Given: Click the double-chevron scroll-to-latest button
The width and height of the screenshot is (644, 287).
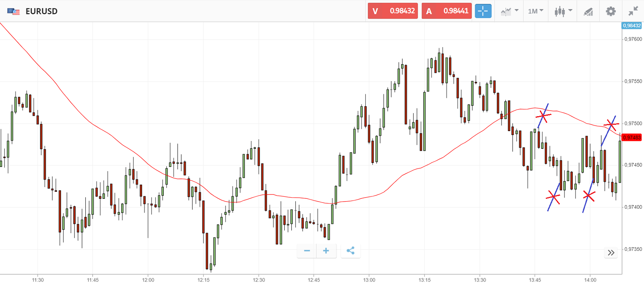Looking at the screenshot, I should click(611, 253).
